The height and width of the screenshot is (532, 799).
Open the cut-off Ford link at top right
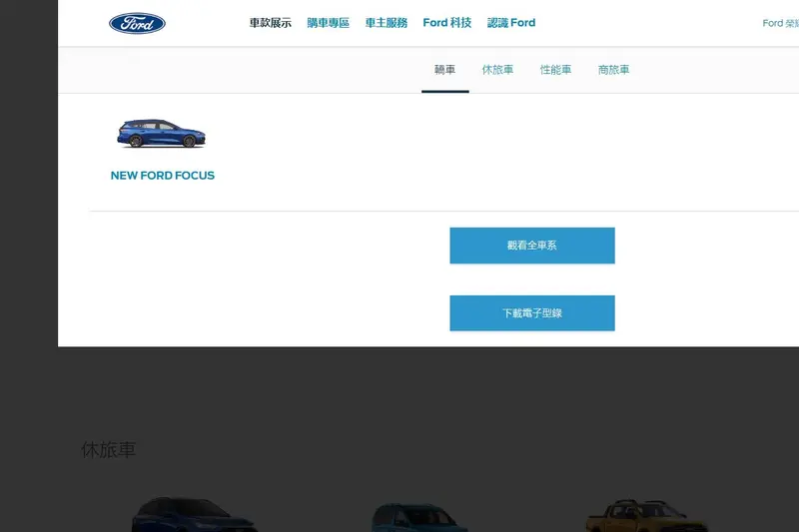(780, 23)
